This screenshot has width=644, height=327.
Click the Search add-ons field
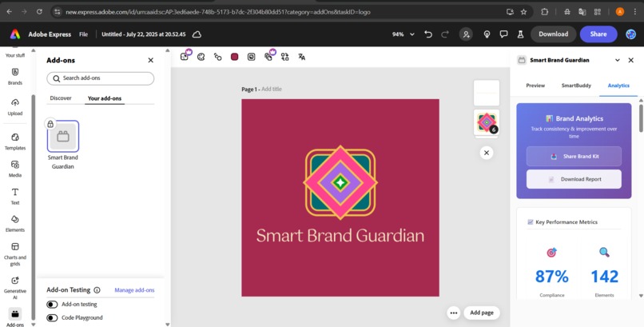click(101, 78)
